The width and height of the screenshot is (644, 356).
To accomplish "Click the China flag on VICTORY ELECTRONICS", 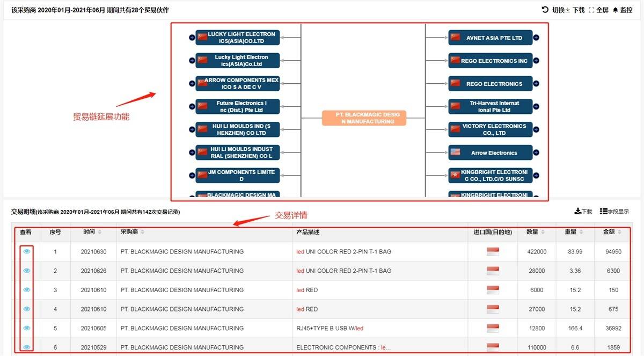I will pos(455,129).
